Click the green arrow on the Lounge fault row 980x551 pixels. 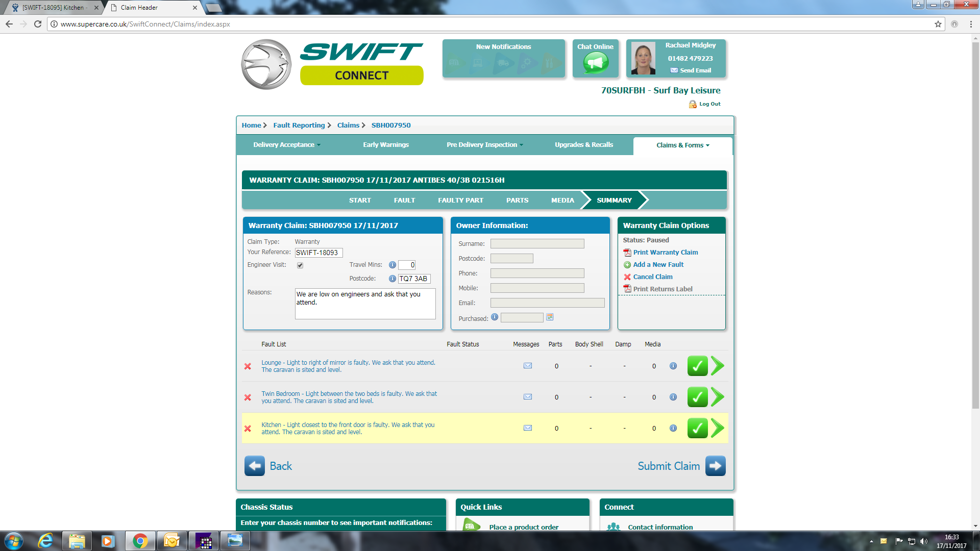click(717, 366)
